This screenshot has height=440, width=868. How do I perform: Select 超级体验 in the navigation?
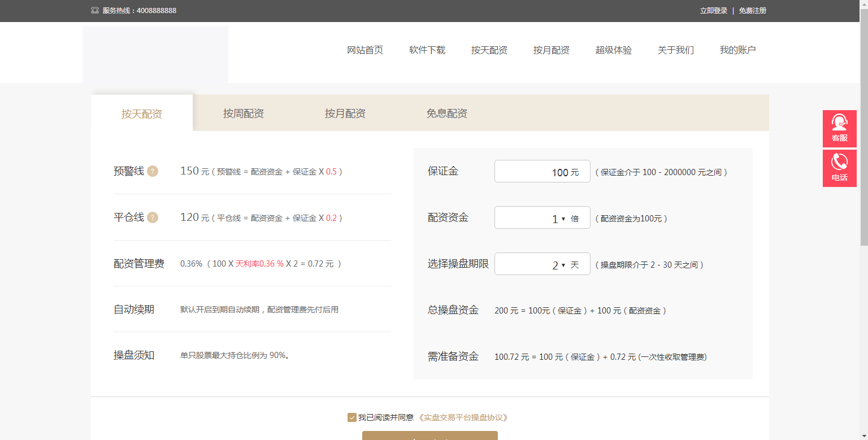point(614,50)
